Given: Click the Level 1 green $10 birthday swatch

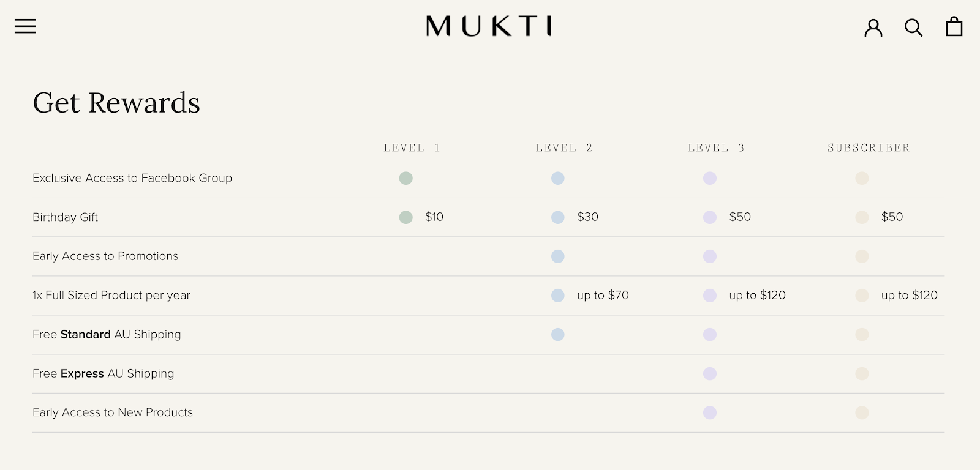Looking at the screenshot, I should (406, 217).
